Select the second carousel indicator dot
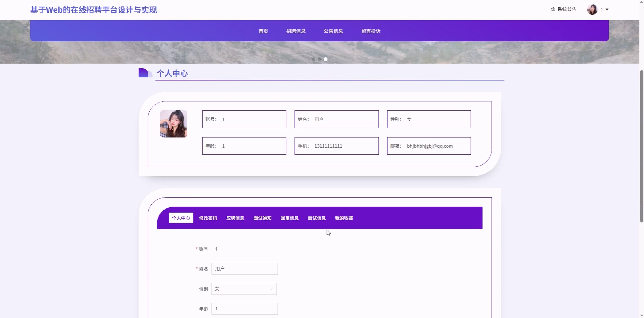The width and height of the screenshot is (644, 318). [x=320, y=59]
